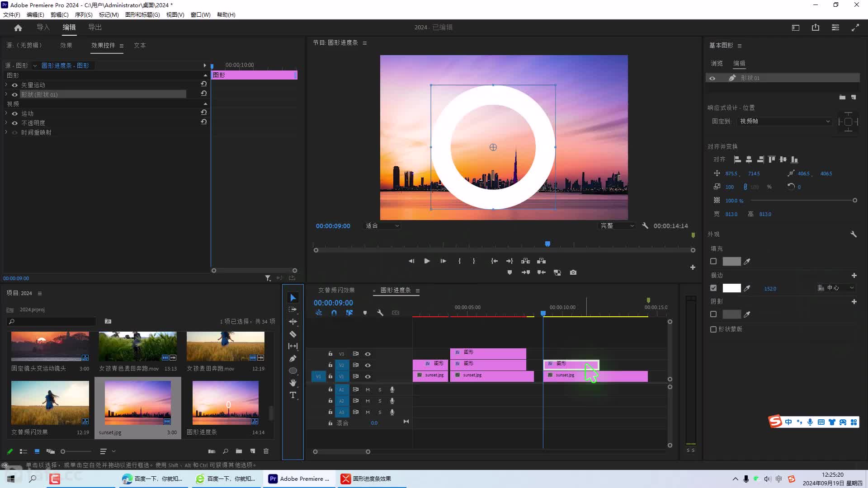Expand the 时间重映射 properties
The height and width of the screenshot is (488, 868).
tap(6, 132)
